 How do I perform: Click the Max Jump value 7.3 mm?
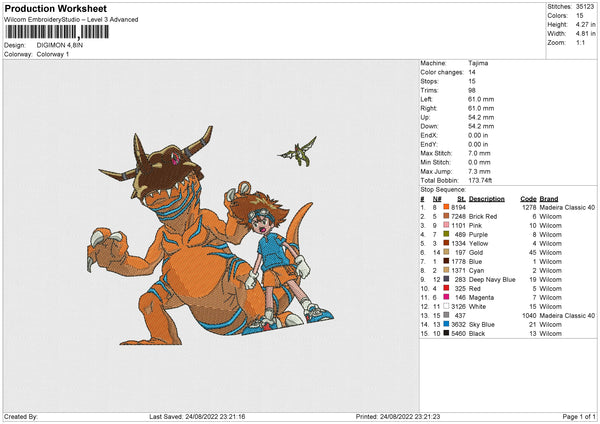(x=479, y=171)
